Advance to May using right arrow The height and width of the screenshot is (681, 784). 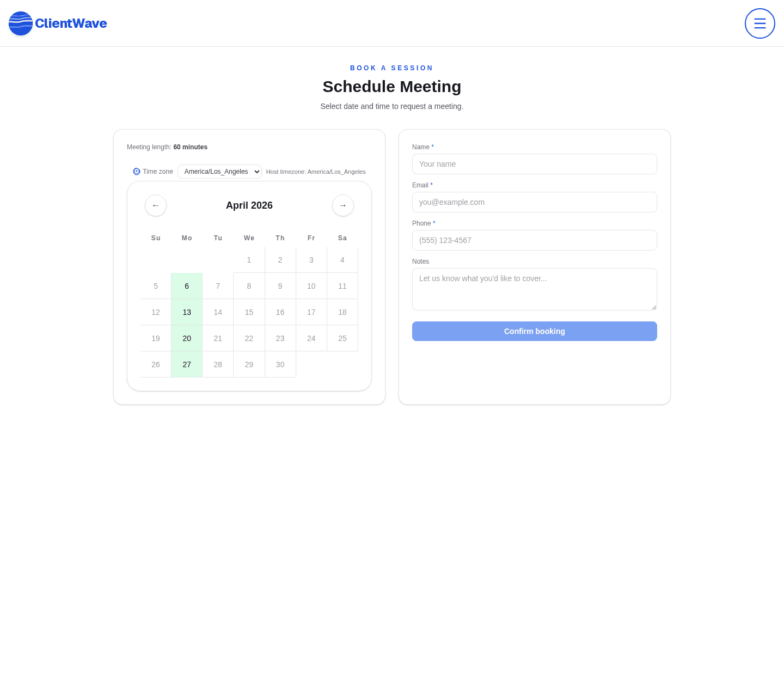click(x=342, y=205)
